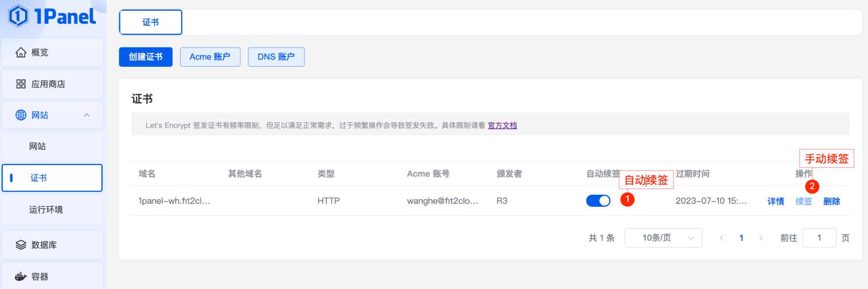Open 容器 docker whale icon
This screenshot has width=868, height=289.
tap(21, 277)
